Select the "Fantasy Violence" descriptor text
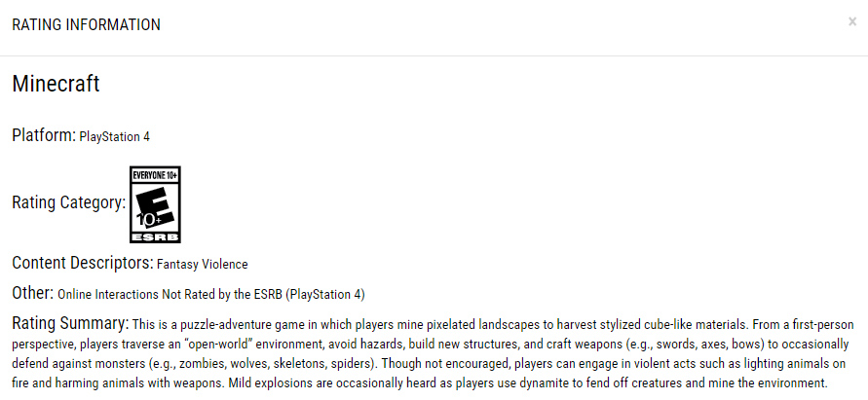 [202, 264]
